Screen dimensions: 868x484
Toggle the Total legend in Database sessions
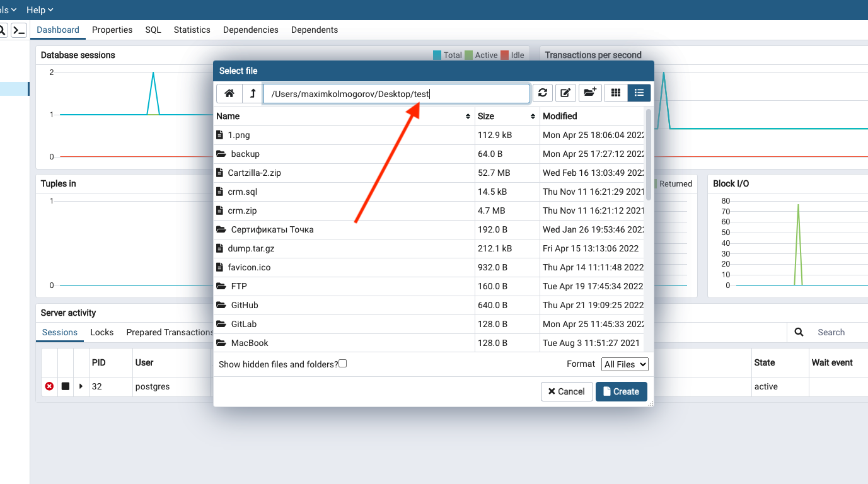(x=448, y=55)
